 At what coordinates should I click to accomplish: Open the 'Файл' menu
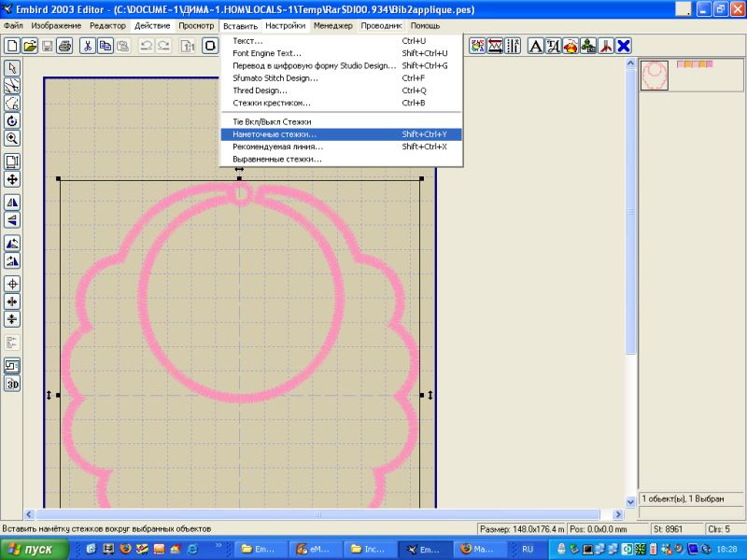coord(14,25)
